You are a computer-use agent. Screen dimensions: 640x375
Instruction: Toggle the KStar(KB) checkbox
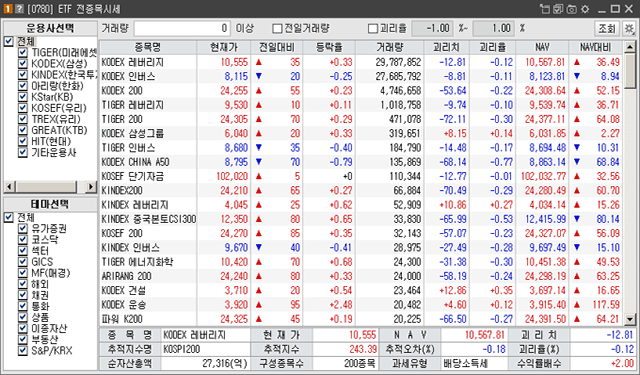(23, 97)
